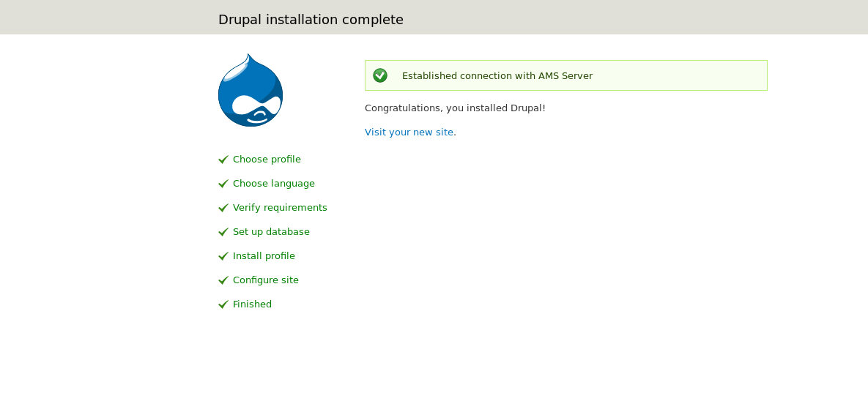This screenshot has width=868, height=404.
Task: Click checkmark beside Set up database
Action: coord(223,232)
